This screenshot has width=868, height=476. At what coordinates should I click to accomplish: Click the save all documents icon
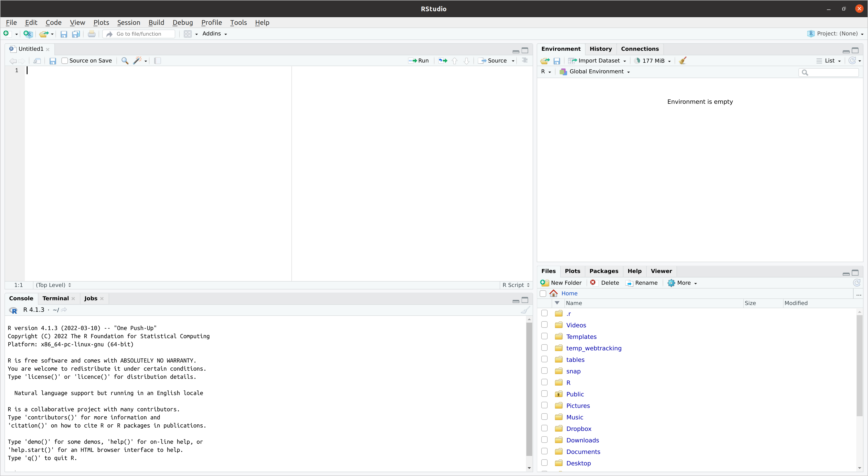[x=76, y=34]
